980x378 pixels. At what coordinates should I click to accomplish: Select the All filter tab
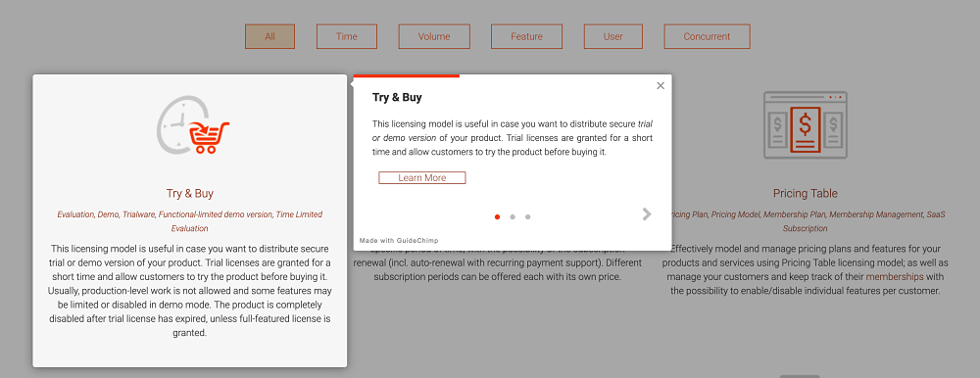point(270,36)
